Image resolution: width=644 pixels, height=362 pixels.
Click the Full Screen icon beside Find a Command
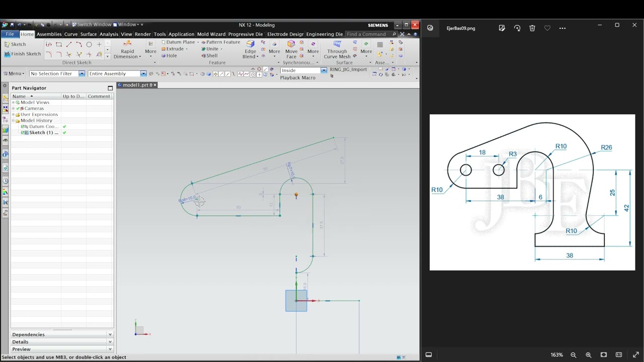(403, 34)
